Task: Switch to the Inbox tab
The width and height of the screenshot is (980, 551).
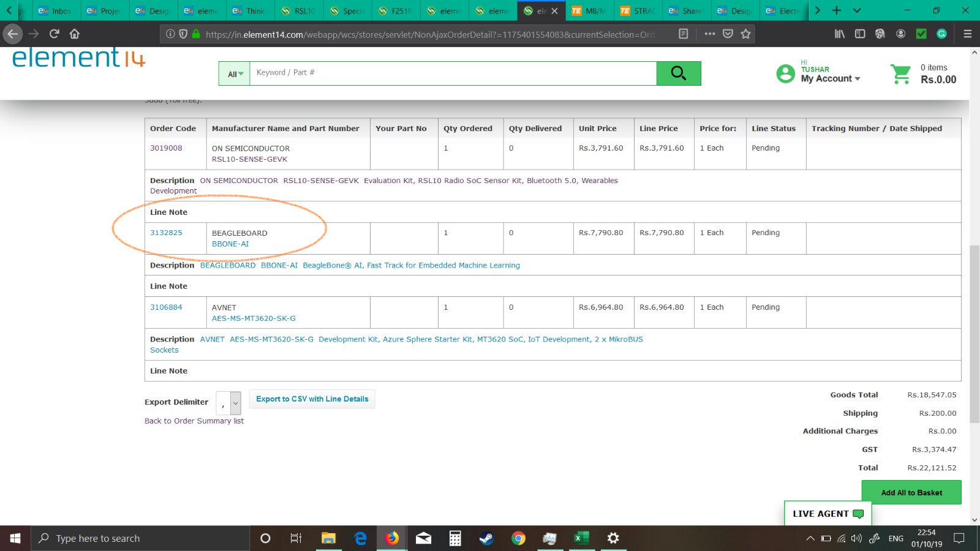Action: pyautogui.click(x=56, y=11)
